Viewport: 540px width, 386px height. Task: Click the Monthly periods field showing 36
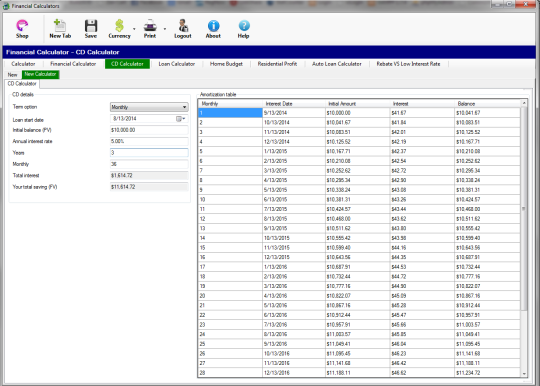click(149, 164)
